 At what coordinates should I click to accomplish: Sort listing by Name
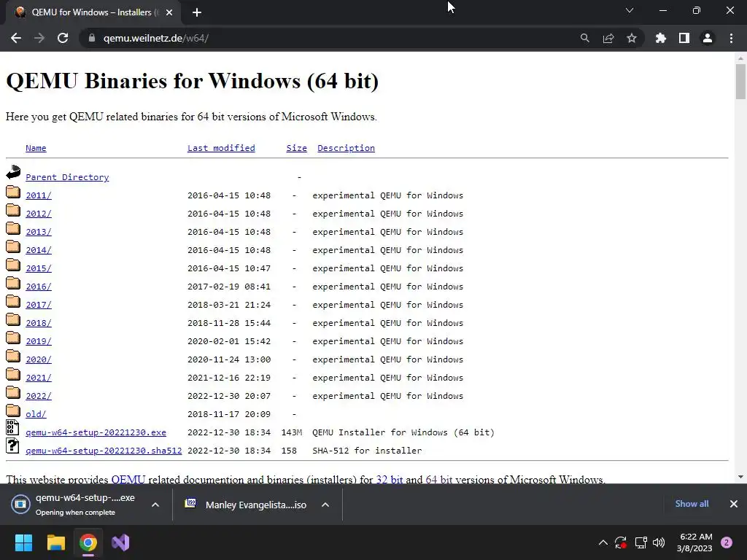click(x=36, y=148)
